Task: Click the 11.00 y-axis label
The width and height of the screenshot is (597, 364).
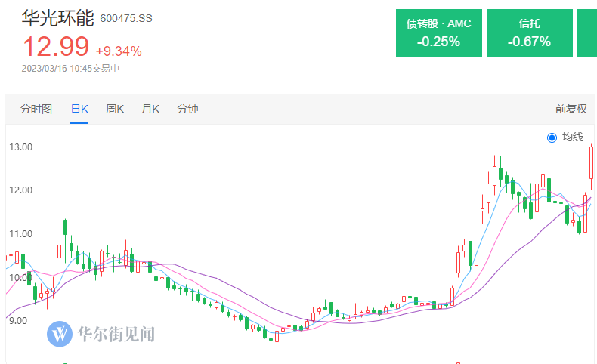Action: [x=21, y=234]
